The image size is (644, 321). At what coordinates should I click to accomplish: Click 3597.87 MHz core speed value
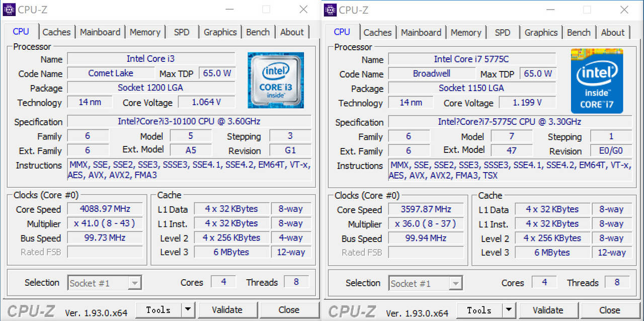click(x=426, y=209)
